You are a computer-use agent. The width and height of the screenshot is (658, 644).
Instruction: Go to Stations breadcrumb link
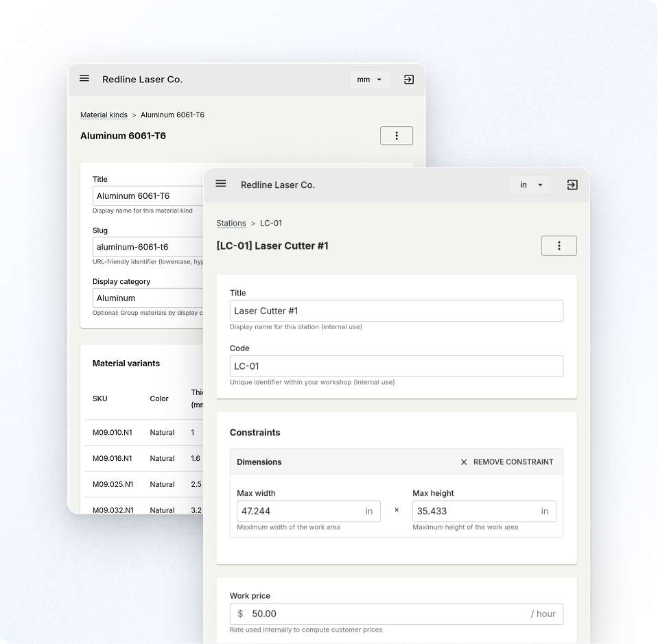tap(231, 224)
